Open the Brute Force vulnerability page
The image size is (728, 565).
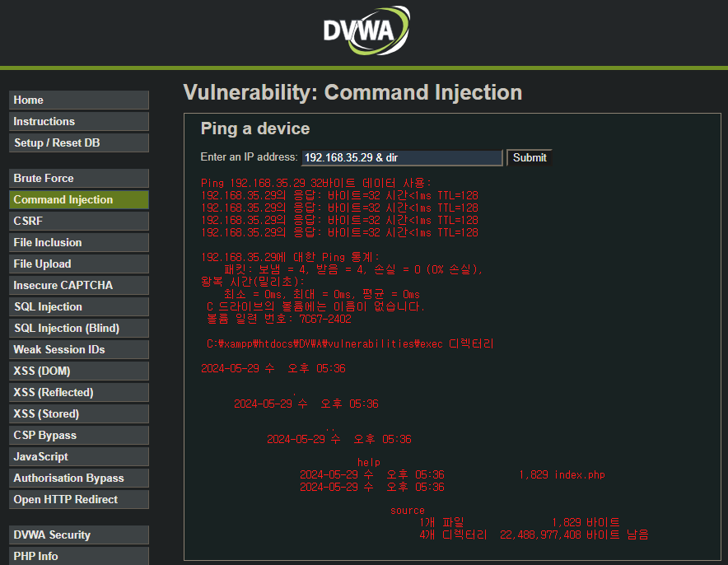point(79,178)
